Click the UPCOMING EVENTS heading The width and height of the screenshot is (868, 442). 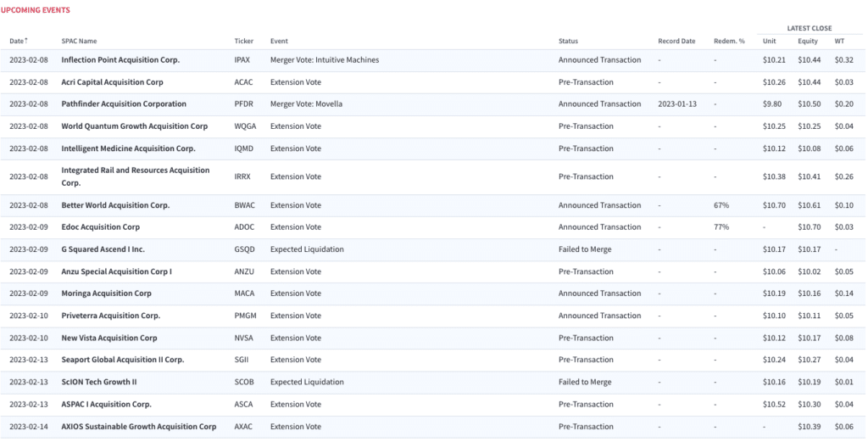click(x=36, y=10)
